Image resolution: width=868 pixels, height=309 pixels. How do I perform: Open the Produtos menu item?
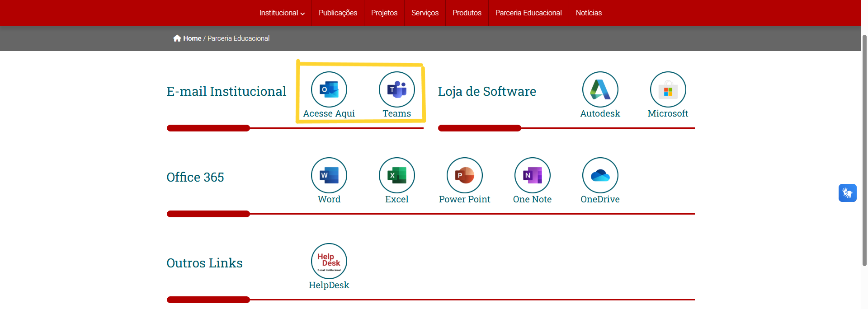(x=467, y=13)
